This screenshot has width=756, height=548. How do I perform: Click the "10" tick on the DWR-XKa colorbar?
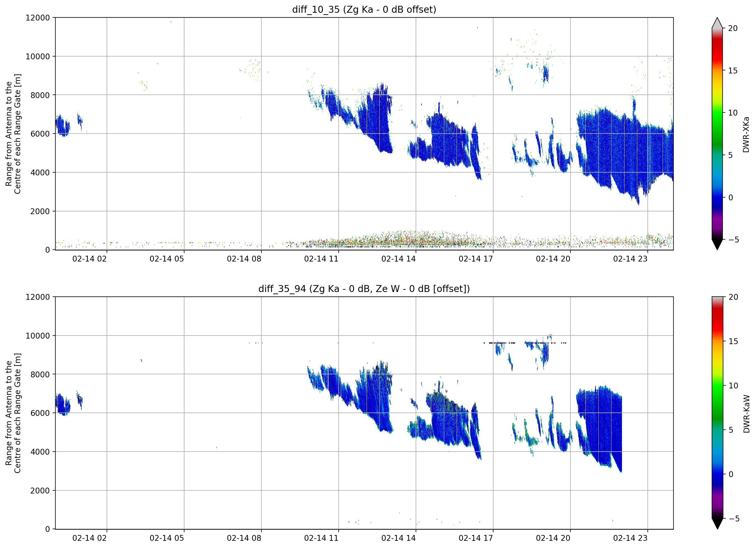click(733, 113)
